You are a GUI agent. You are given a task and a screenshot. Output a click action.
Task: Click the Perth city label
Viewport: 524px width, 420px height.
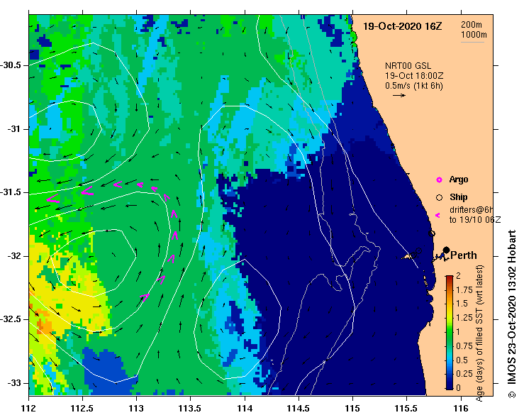point(464,255)
